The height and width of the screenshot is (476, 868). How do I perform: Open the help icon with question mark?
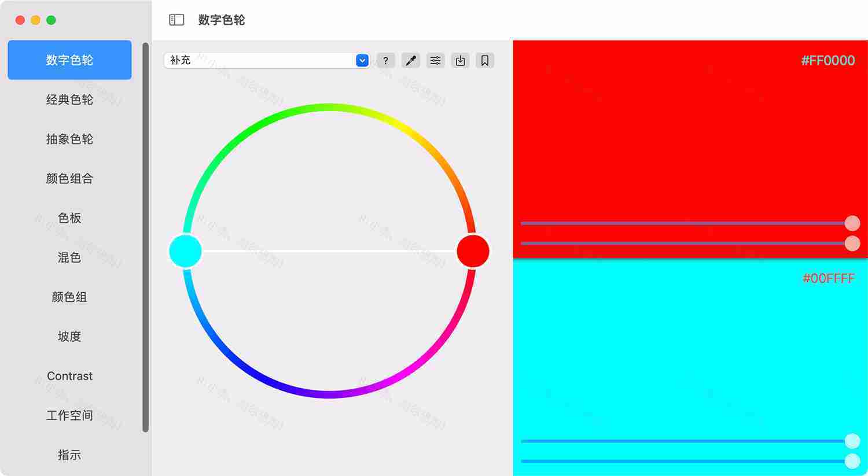pyautogui.click(x=386, y=60)
